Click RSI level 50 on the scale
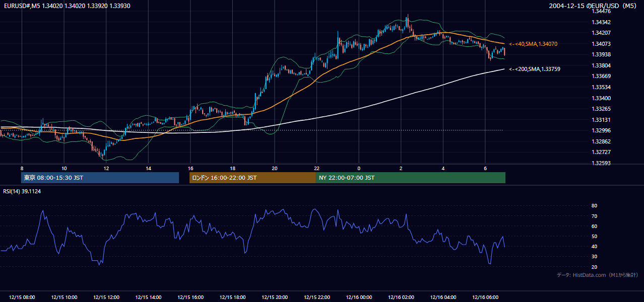 point(595,236)
